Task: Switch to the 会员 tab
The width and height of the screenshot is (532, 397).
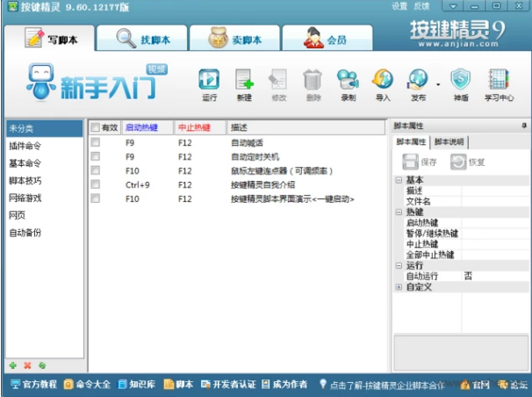Action: (x=327, y=39)
